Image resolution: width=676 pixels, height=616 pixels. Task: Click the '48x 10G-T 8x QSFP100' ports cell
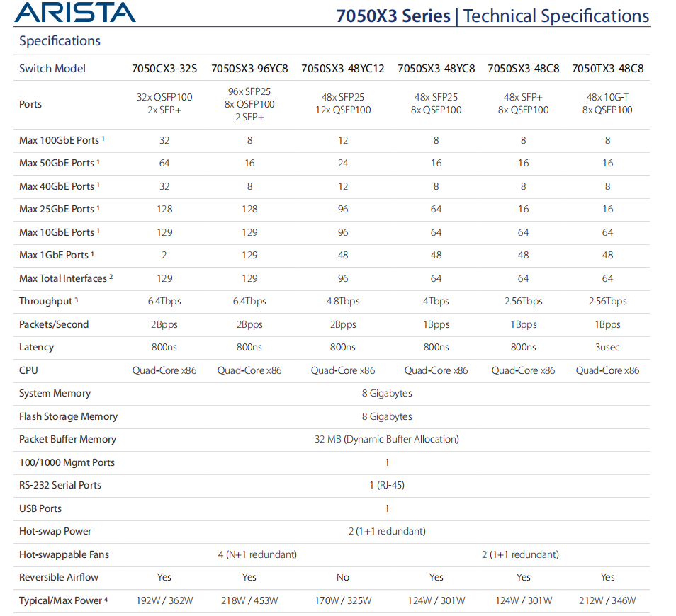tap(607, 104)
